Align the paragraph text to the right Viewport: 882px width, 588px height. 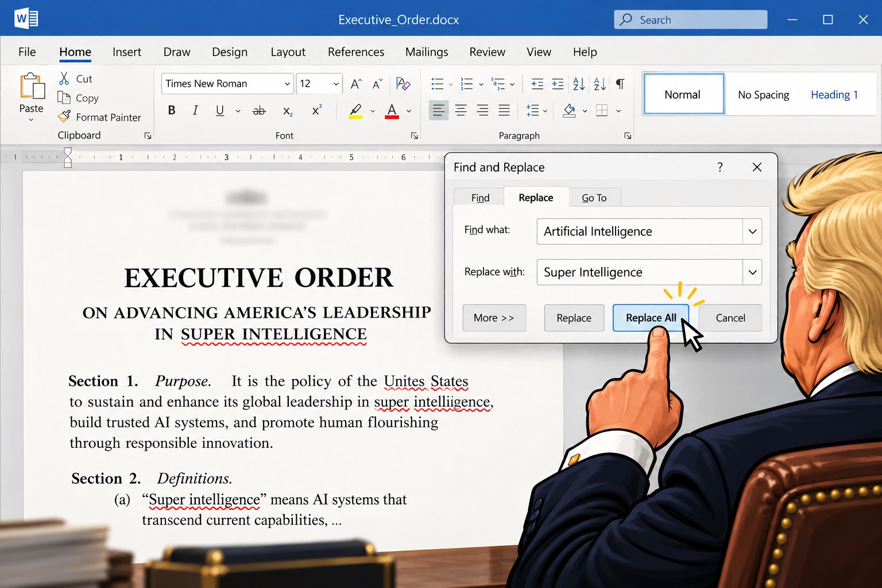coord(482,110)
